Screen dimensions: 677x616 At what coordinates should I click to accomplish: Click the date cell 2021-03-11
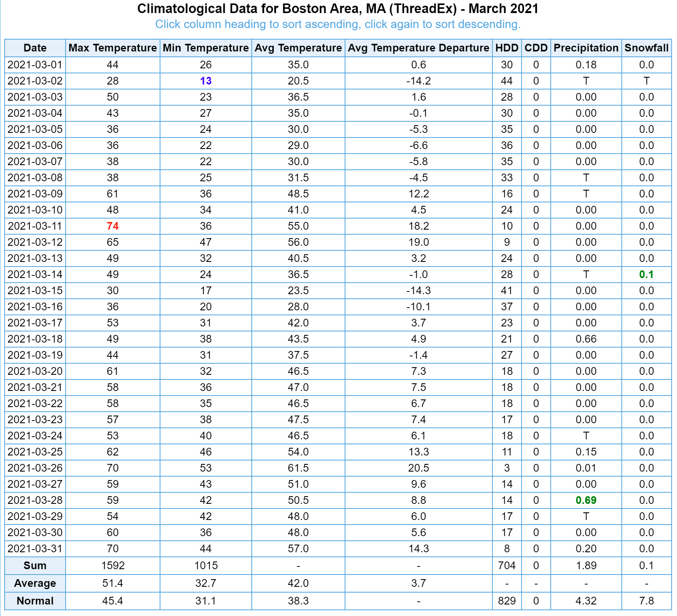[x=35, y=226]
